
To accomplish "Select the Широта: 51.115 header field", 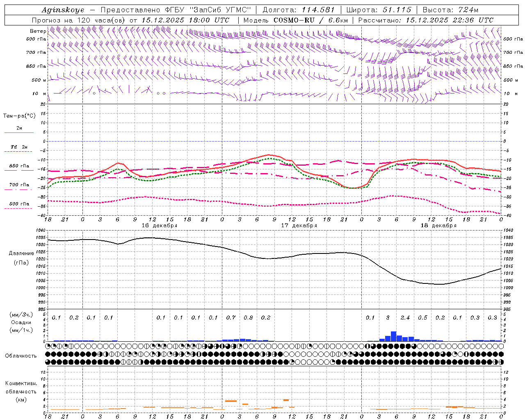I will coord(379,10).
